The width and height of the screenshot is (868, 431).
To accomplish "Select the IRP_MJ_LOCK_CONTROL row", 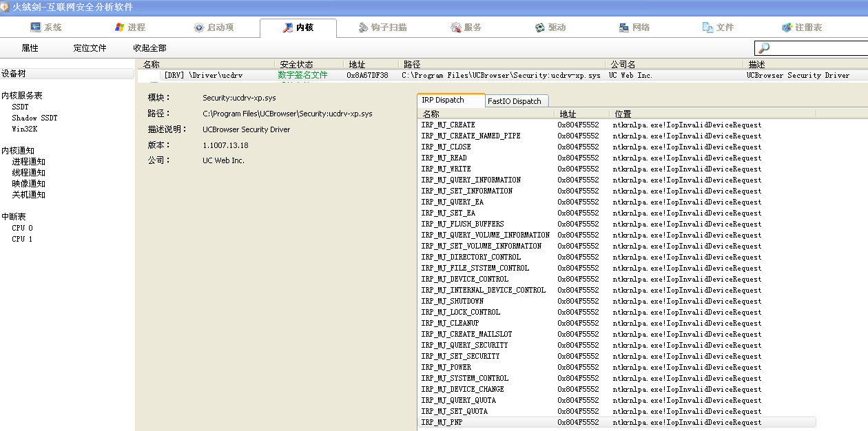I will pos(617,312).
